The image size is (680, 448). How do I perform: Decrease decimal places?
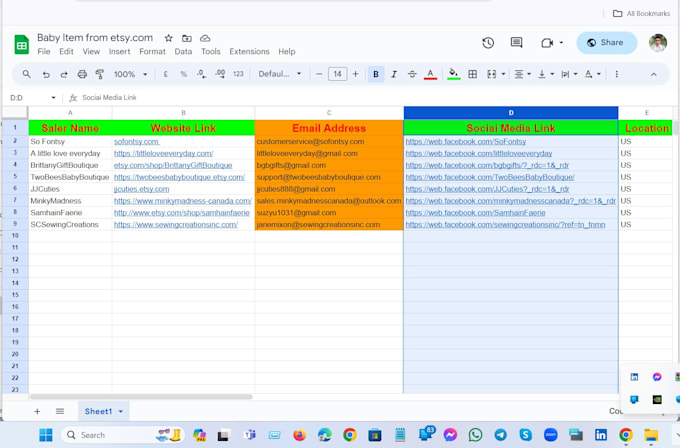coord(202,74)
